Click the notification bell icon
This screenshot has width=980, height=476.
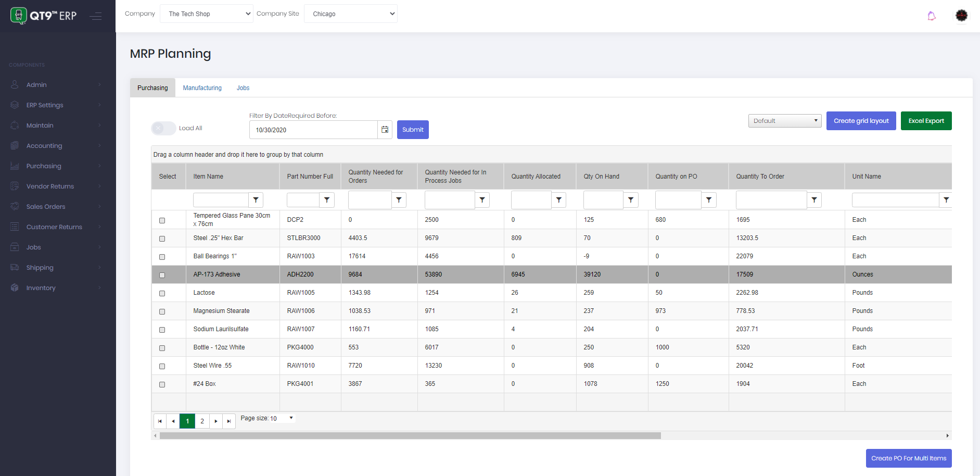point(932,16)
